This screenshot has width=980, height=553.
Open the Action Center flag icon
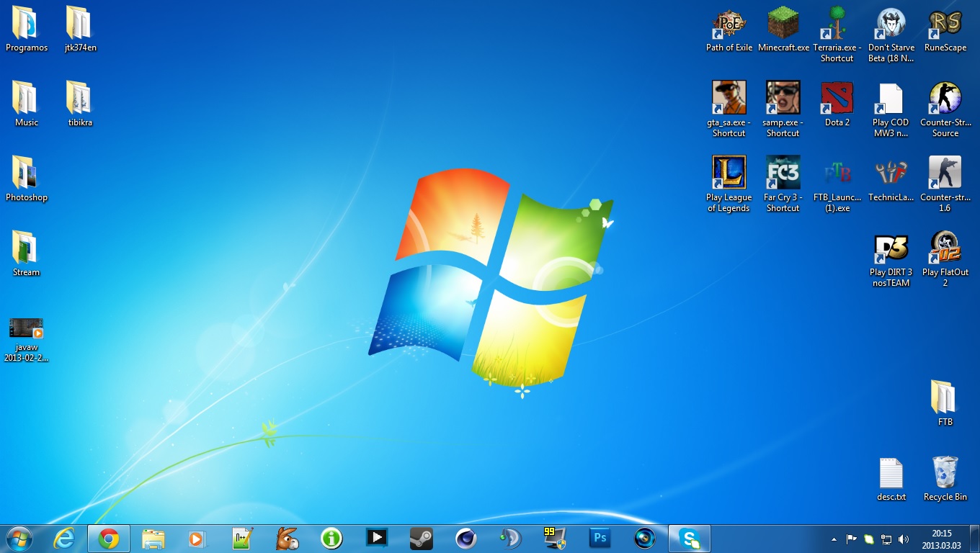pos(851,539)
